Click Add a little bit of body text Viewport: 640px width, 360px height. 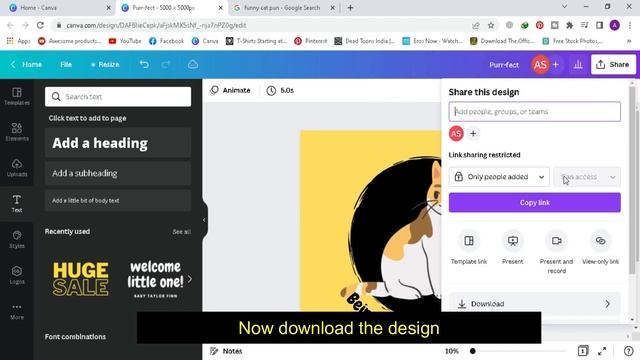coord(118,200)
